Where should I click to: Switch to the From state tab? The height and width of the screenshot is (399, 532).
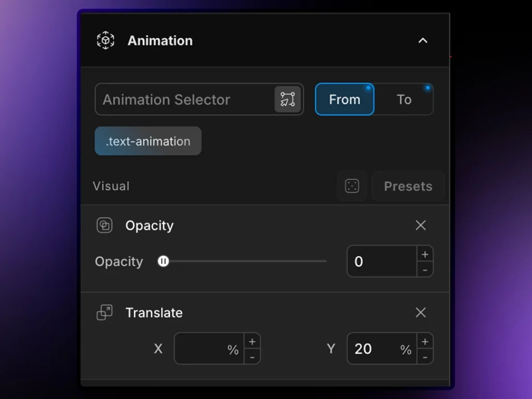(344, 99)
